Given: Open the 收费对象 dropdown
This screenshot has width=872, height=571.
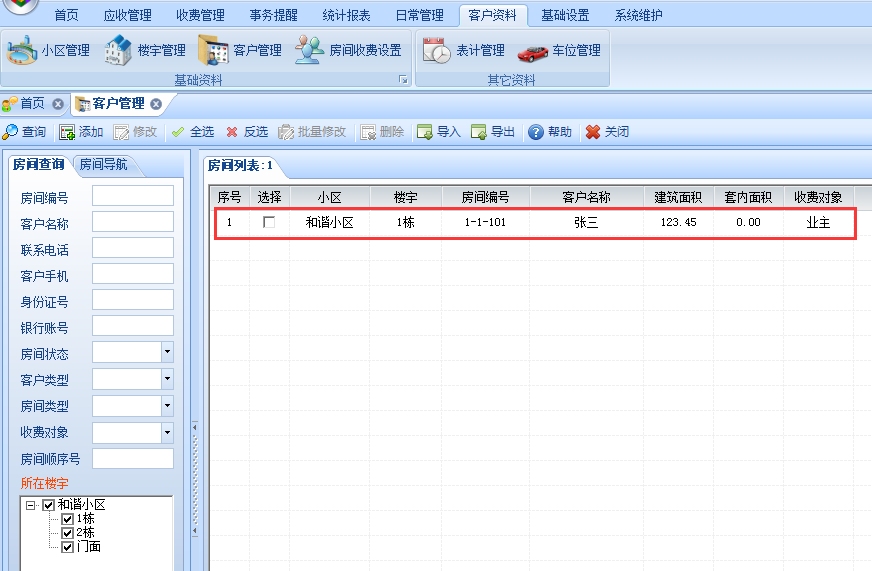Looking at the screenshot, I should [167, 432].
